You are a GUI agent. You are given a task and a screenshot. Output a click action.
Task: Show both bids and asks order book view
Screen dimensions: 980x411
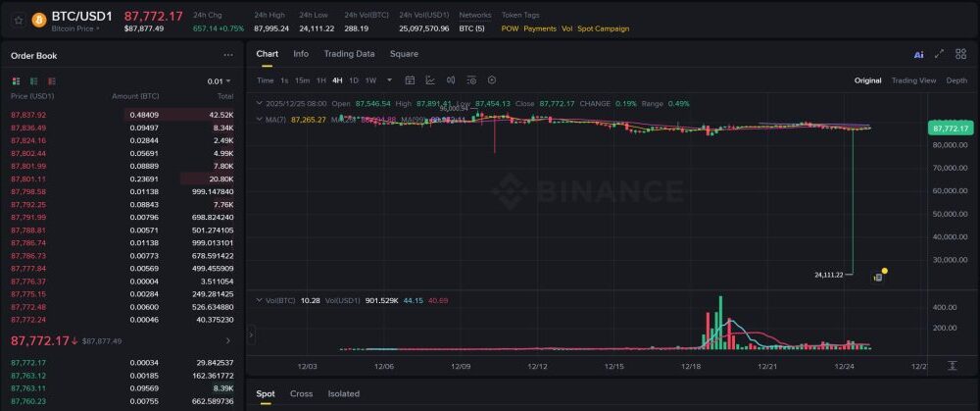(x=17, y=81)
